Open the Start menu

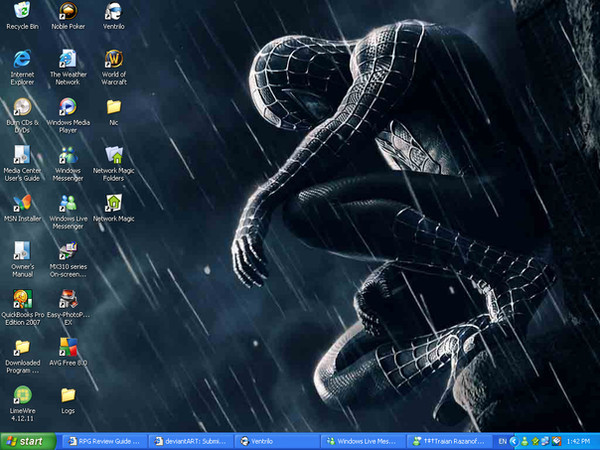tap(26, 441)
